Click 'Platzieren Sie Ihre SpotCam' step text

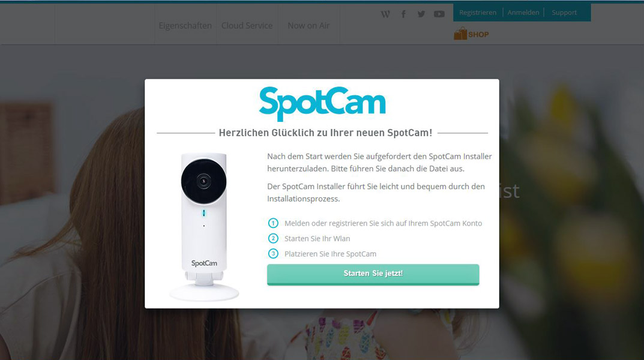click(330, 254)
